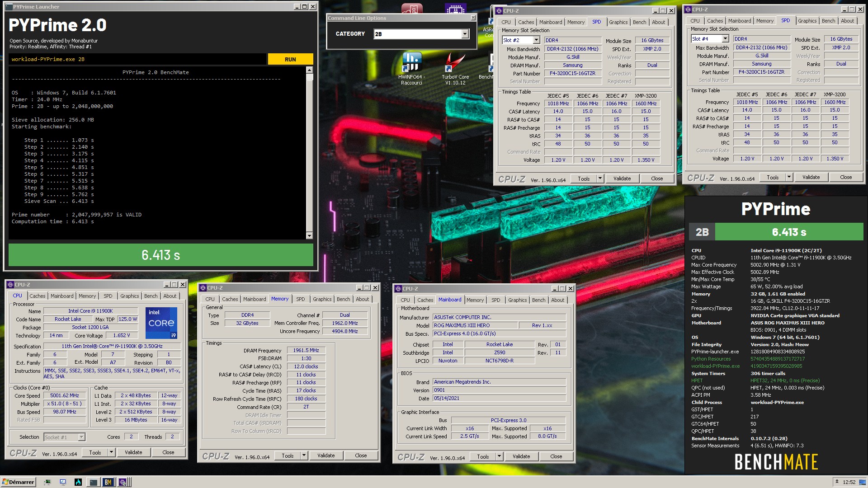Click the Uncore Frequency 4904.8 MHz value
868x488 pixels.
[x=346, y=331]
